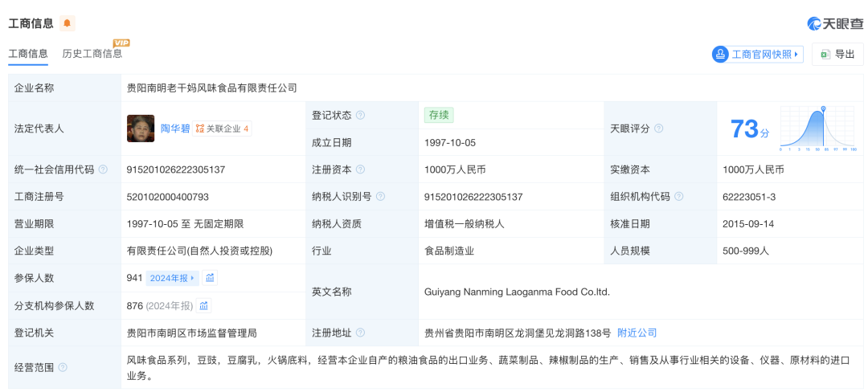Image resolution: width=868 pixels, height=392 pixels.
Task: Click help icon beside 统一社会信用代码
Action: click(103, 169)
